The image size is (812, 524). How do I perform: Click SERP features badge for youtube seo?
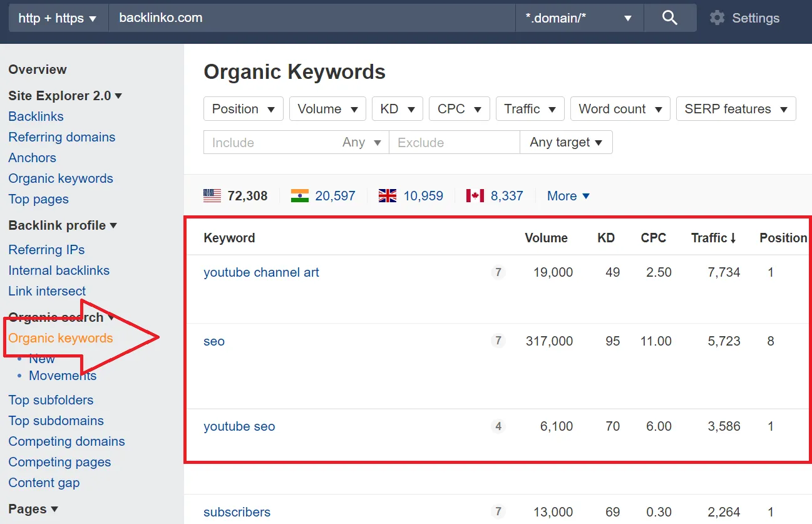498,426
